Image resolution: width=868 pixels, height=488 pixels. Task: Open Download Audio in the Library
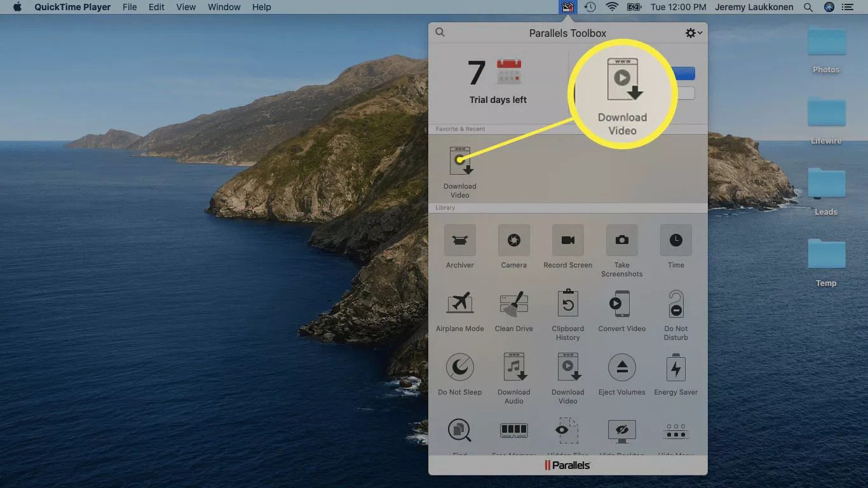(x=513, y=368)
